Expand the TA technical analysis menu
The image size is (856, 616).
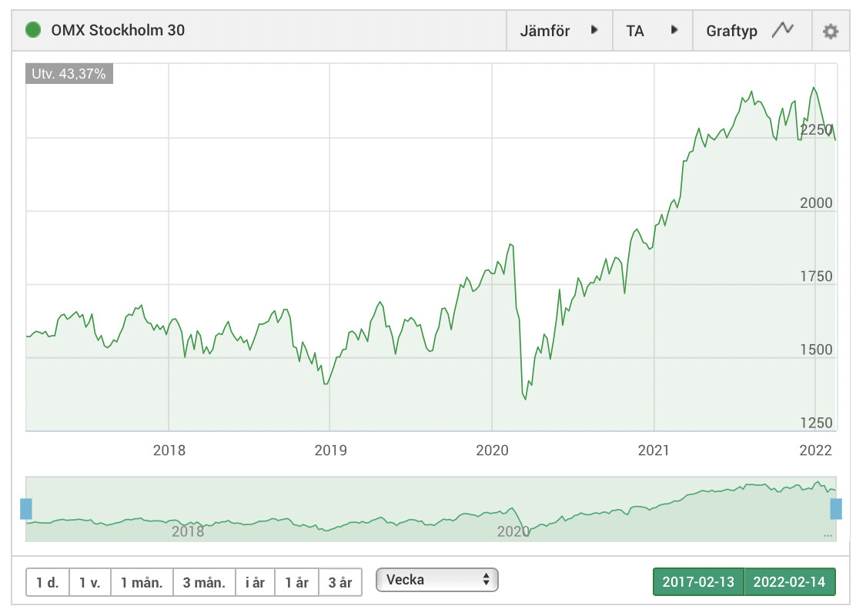tap(652, 31)
